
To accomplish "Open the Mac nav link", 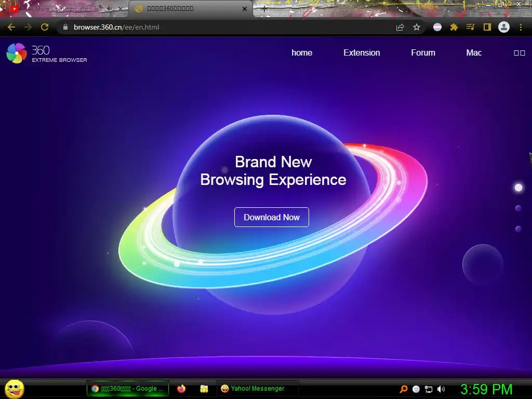I will pyautogui.click(x=474, y=52).
